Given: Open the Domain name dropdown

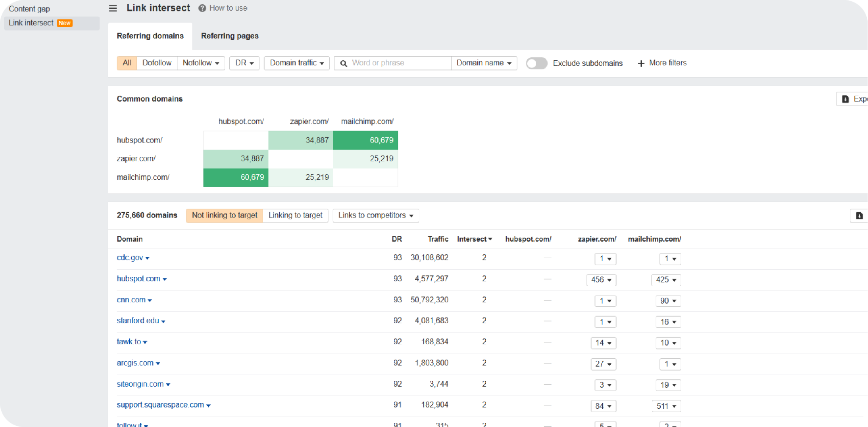Looking at the screenshot, I should tap(484, 63).
